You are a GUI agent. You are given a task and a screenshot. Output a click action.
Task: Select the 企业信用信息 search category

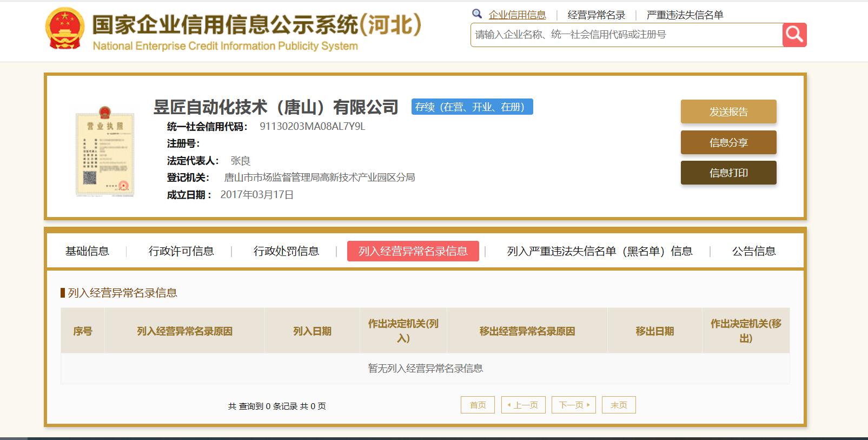tap(517, 15)
